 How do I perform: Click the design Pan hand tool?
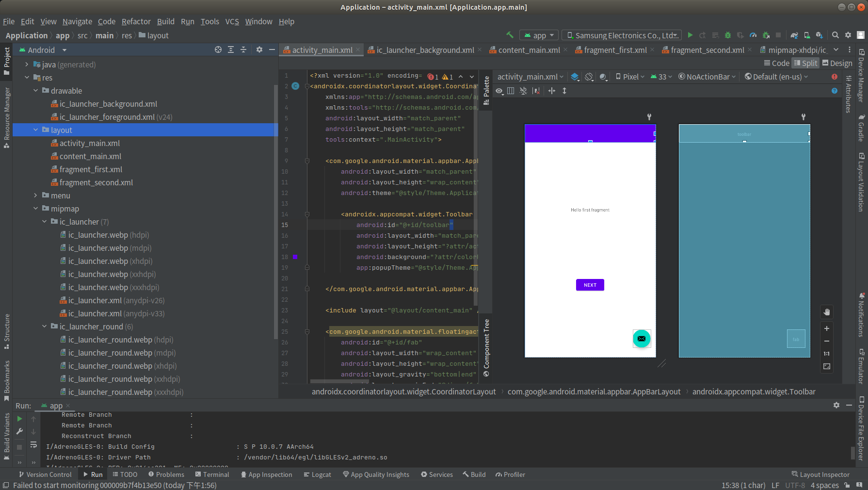pos(827,312)
